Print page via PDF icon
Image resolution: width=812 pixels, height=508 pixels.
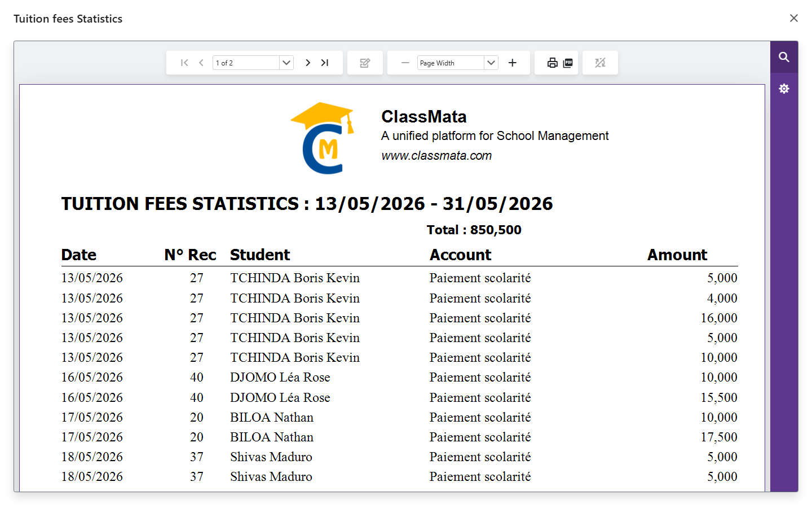point(568,63)
